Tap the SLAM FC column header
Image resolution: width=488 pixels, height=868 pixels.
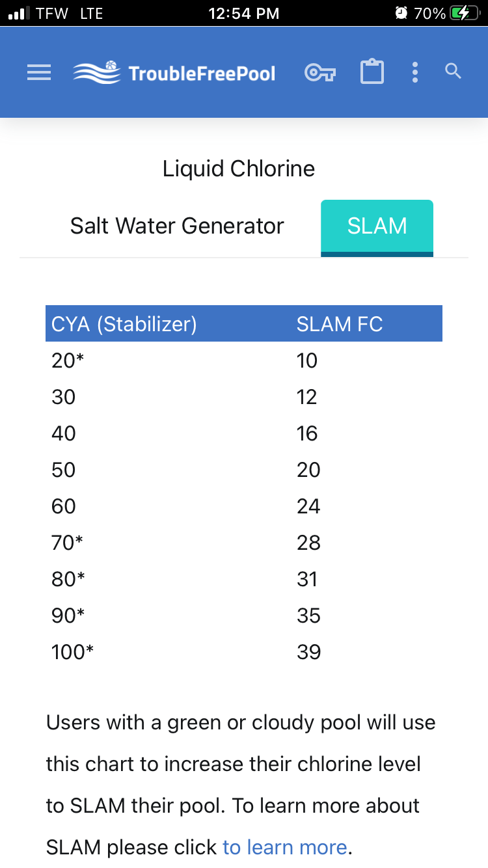(x=340, y=323)
